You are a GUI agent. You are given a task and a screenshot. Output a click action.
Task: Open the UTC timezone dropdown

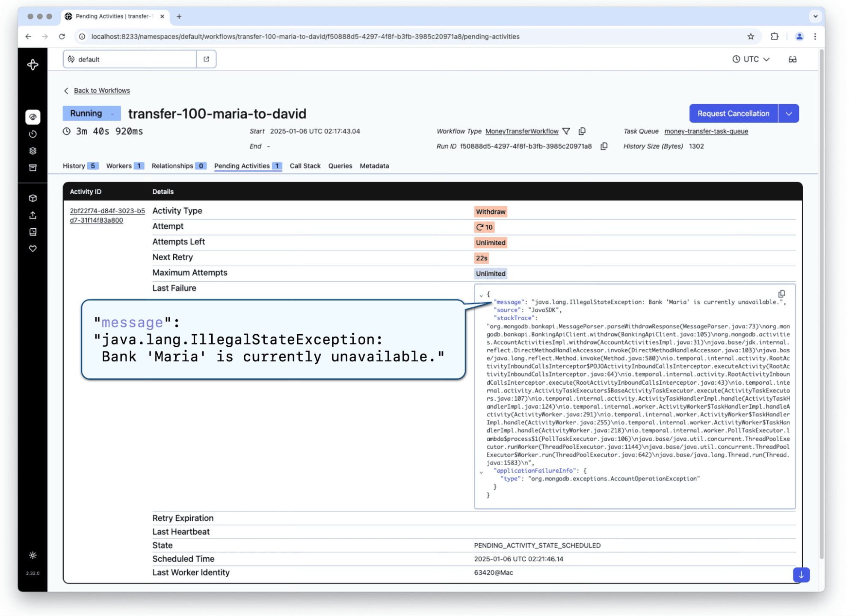[x=751, y=59]
